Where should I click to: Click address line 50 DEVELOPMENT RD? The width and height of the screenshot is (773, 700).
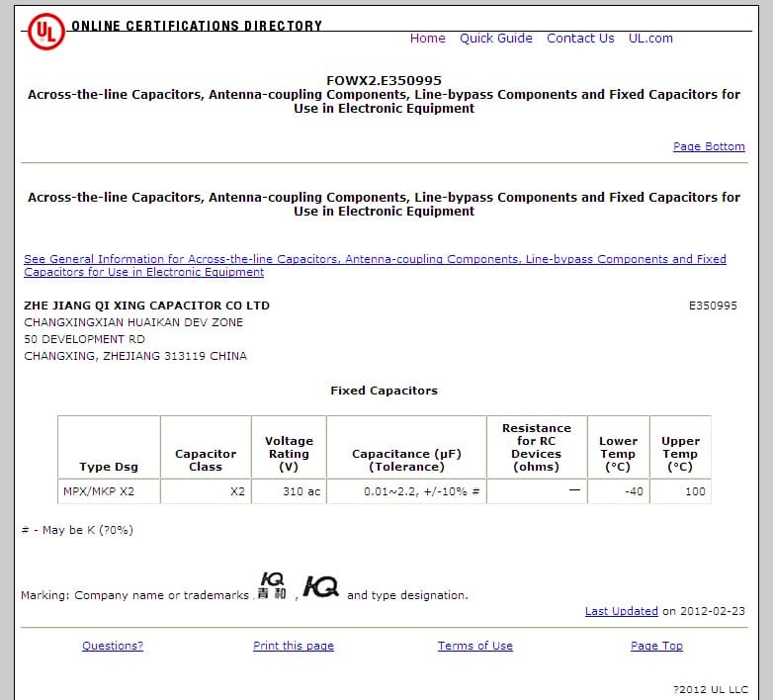point(84,339)
